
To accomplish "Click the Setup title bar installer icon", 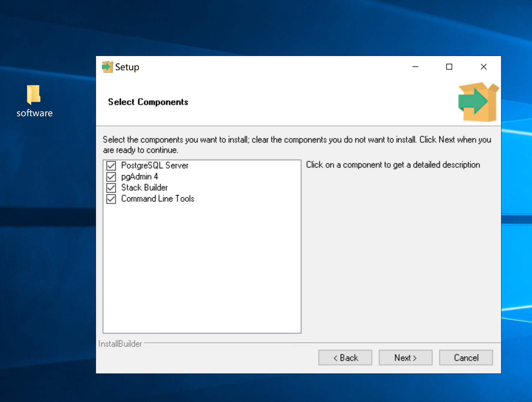I will (x=107, y=67).
